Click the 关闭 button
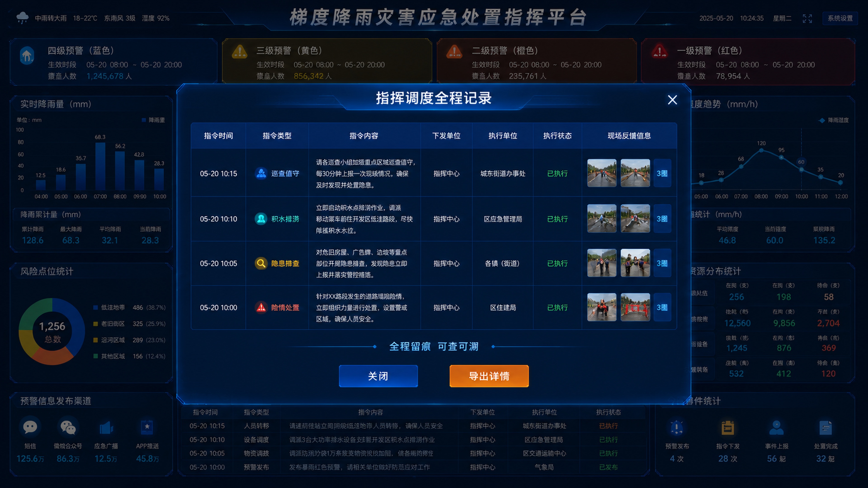The width and height of the screenshot is (868, 488). [378, 376]
